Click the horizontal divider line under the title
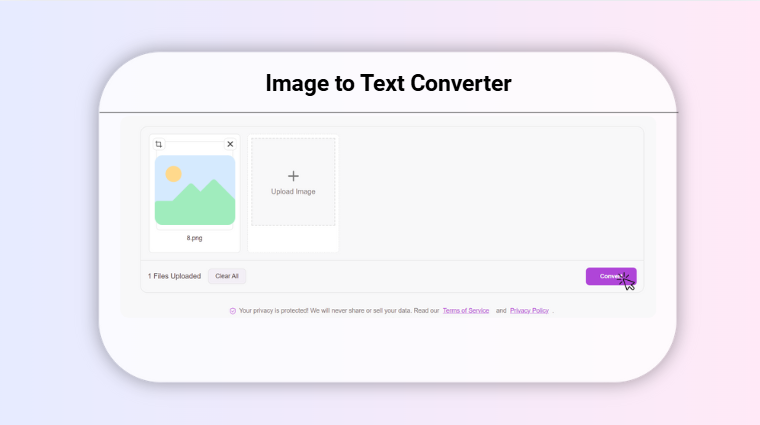This screenshot has width=760, height=425. [388, 112]
